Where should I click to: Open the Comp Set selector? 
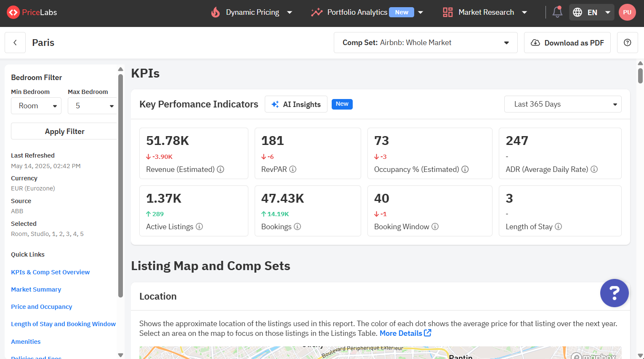click(425, 43)
